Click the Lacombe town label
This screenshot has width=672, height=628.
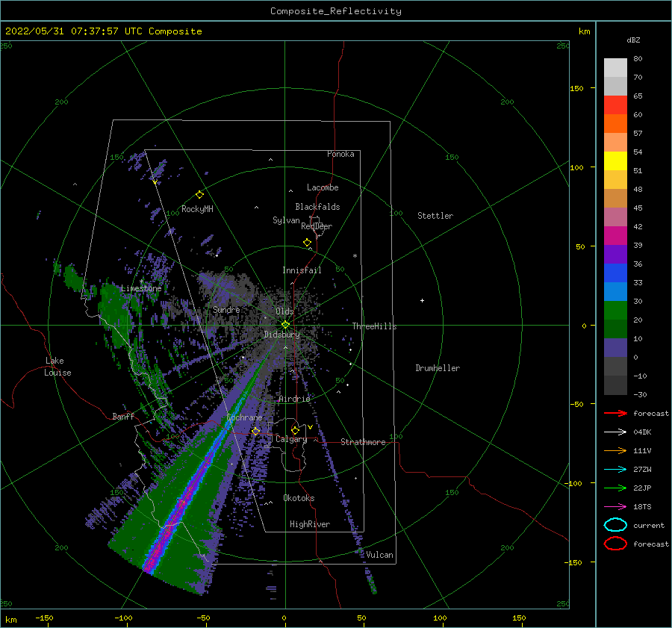[x=323, y=187]
